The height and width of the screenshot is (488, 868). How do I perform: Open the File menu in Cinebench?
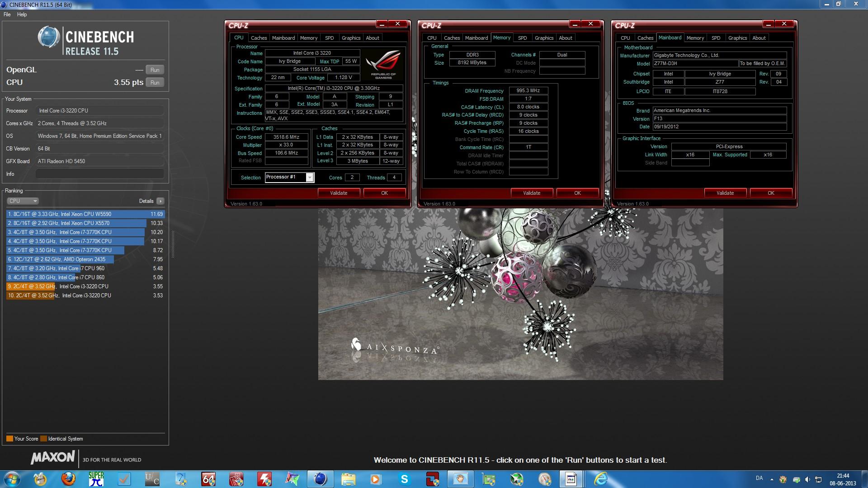(x=7, y=14)
